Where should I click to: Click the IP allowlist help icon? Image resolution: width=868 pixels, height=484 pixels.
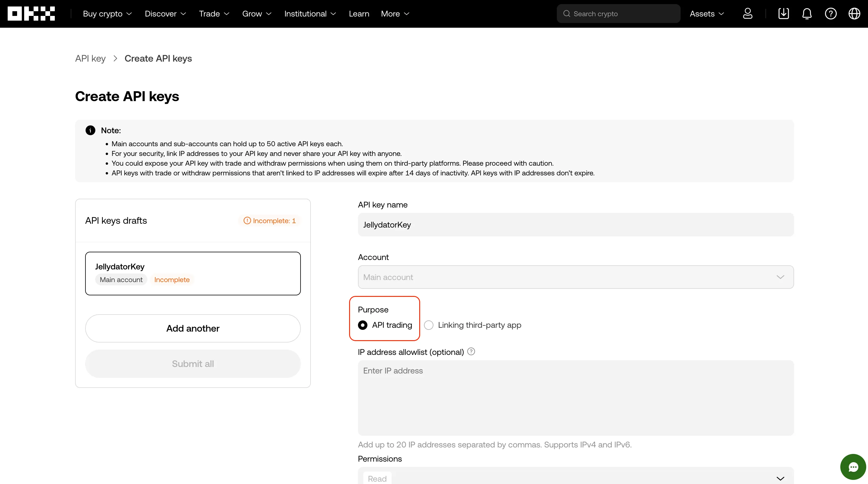471,352
